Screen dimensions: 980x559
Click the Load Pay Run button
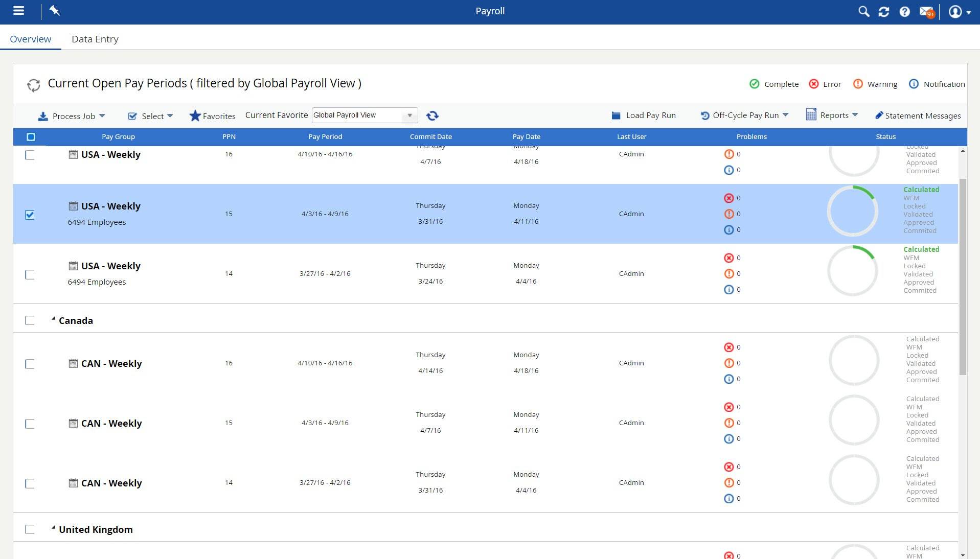[644, 115]
